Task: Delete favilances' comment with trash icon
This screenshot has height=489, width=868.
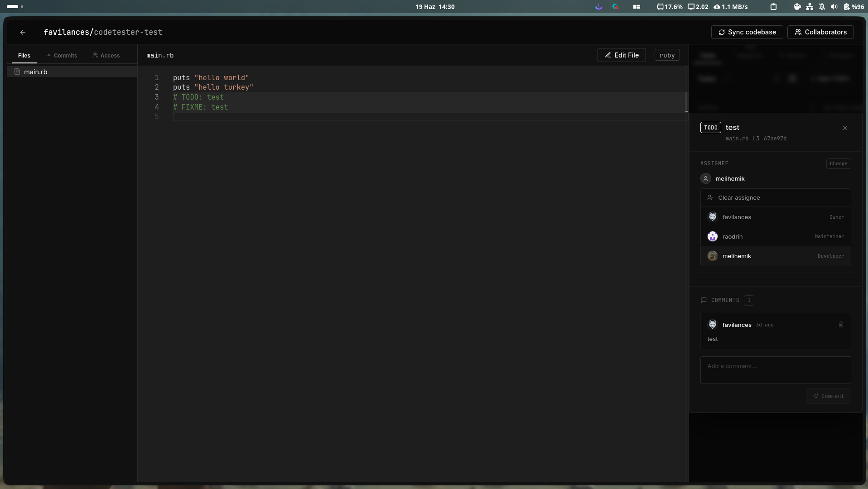Action: click(841, 325)
